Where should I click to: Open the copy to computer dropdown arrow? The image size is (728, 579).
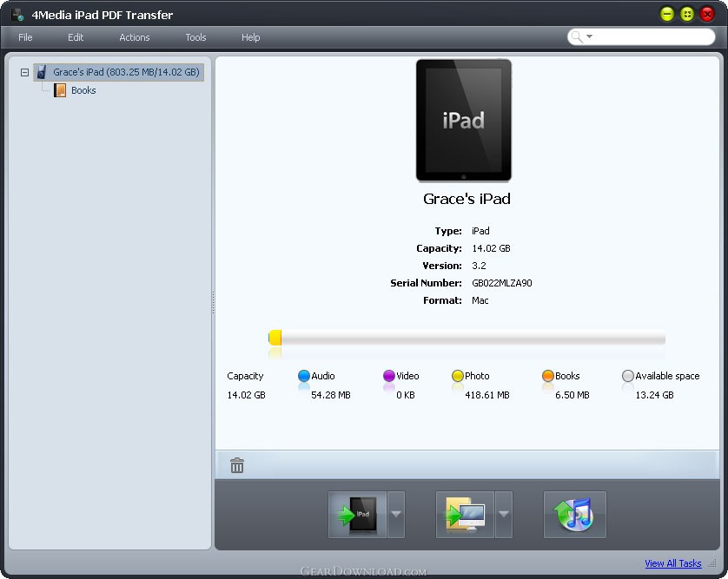[x=504, y=515]
